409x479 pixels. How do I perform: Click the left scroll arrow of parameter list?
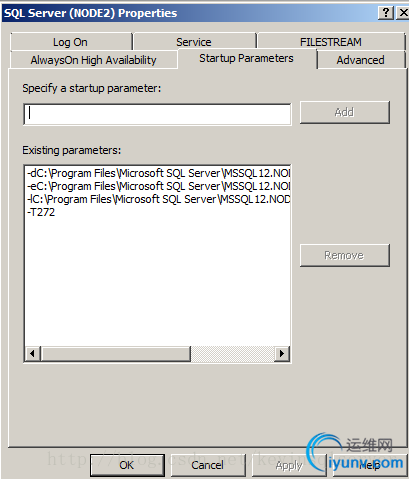coord(33,353)
